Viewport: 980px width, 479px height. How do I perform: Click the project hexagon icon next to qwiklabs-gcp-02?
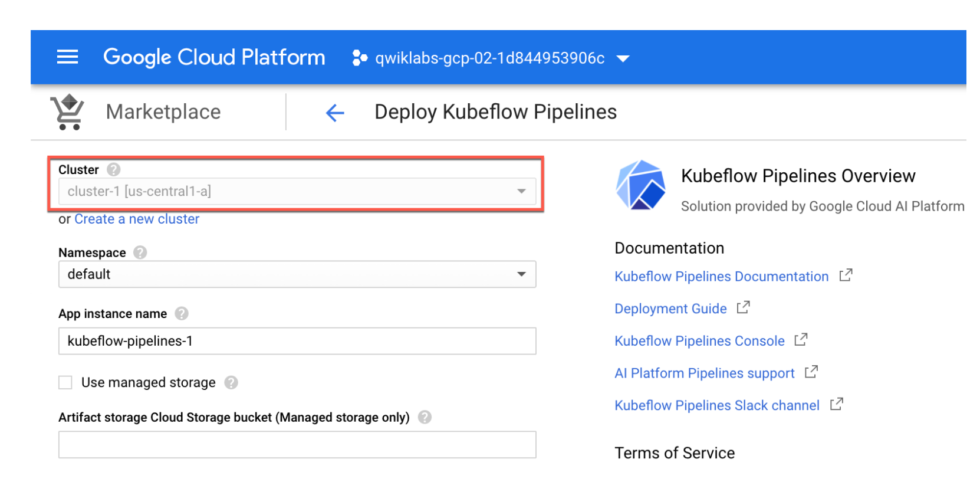tap(359, 58)
